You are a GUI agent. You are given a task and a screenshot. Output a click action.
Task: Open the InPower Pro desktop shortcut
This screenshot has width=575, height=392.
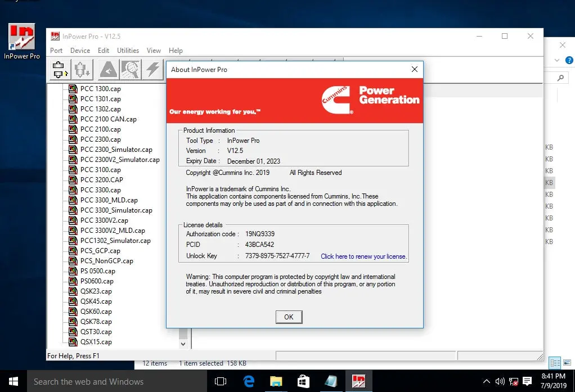click(x=21, y=41)
